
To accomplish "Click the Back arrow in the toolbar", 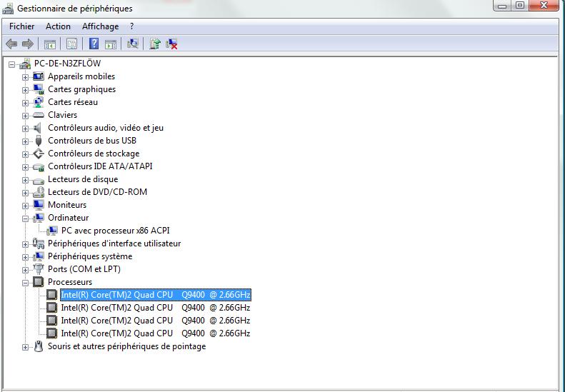I will [11, 44].
